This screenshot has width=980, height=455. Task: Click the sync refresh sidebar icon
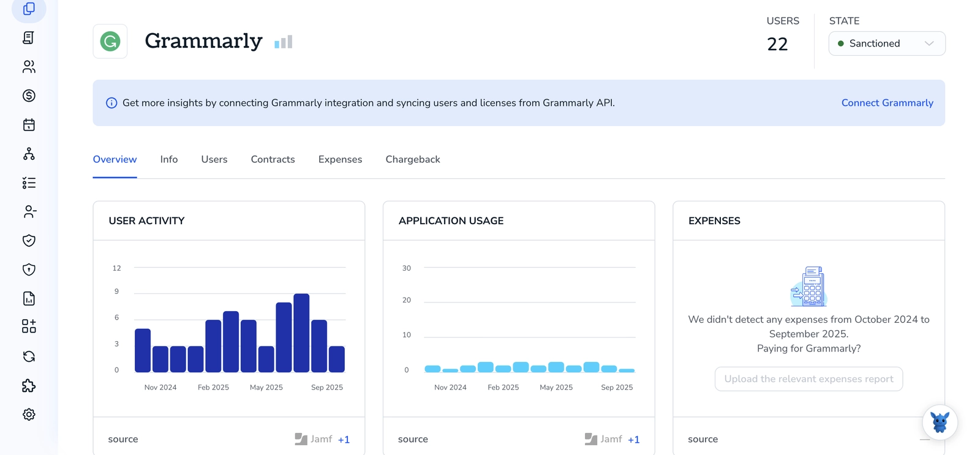tap(29, 356)
